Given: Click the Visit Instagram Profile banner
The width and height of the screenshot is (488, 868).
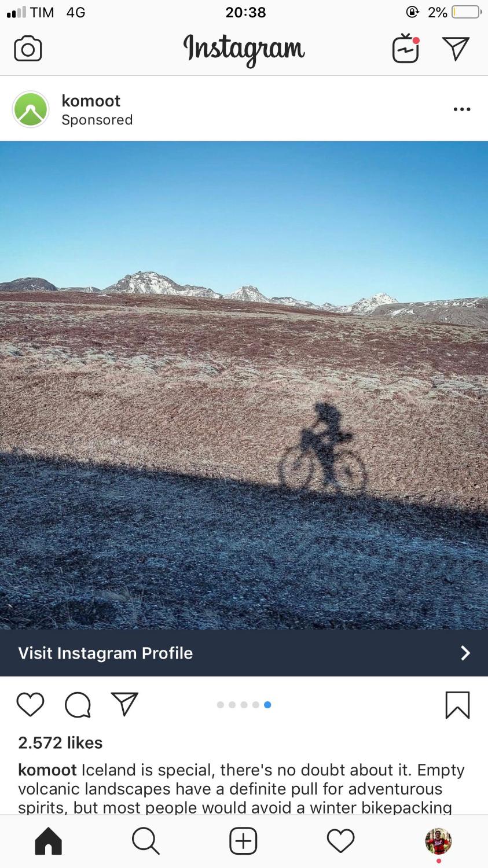Looking at the screenshot, I should [x=244, y=653].
